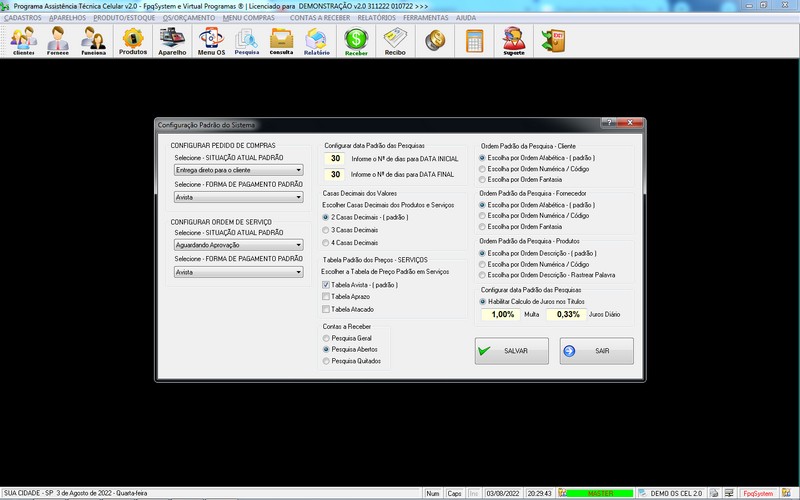800x500 pixels.
Task: Open the Produtos toolbar icon
Action: (x=133, y=41)
